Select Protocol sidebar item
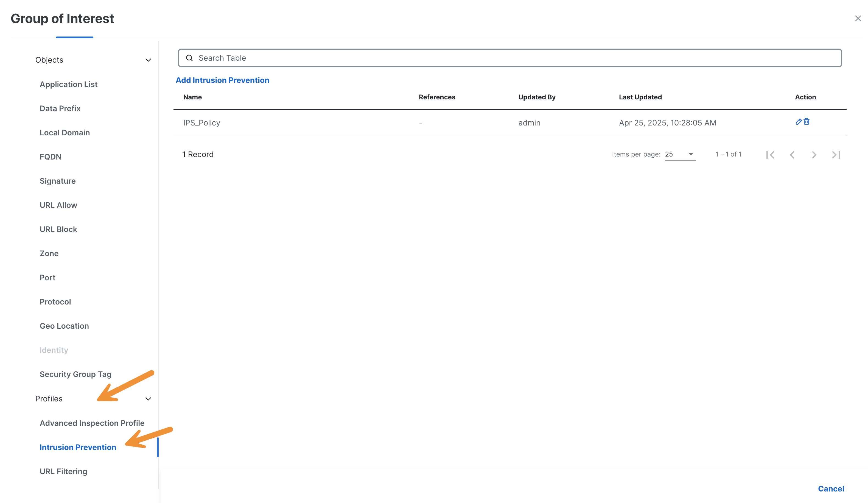 (55, 302)
